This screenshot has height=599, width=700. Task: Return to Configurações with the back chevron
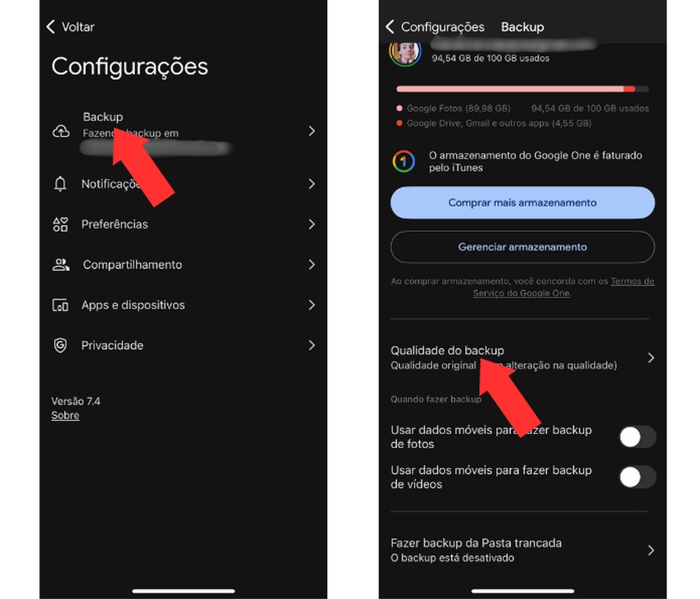click(x=390, y=27)
